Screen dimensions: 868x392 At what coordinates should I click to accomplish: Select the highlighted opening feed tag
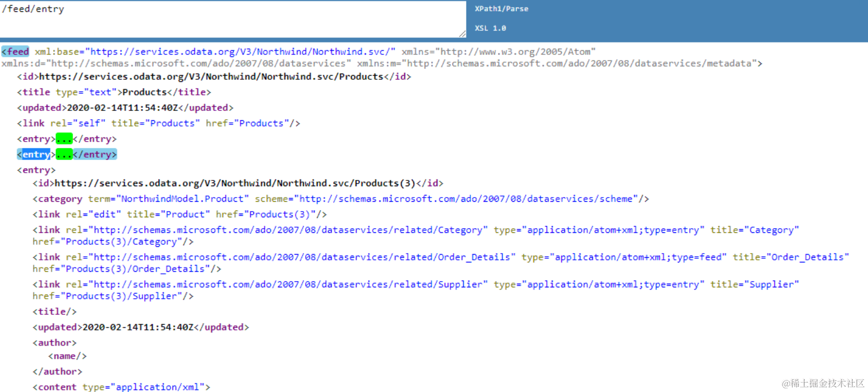(x=16, y=51)
